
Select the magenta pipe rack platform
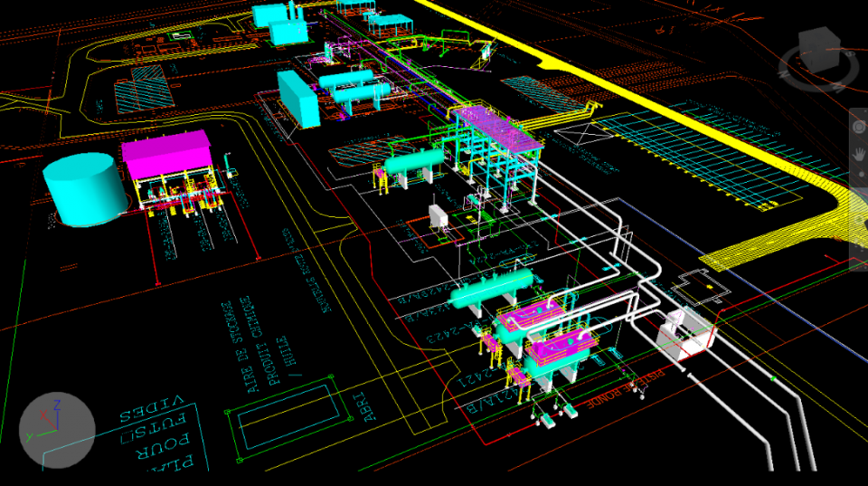coord(497,127)
